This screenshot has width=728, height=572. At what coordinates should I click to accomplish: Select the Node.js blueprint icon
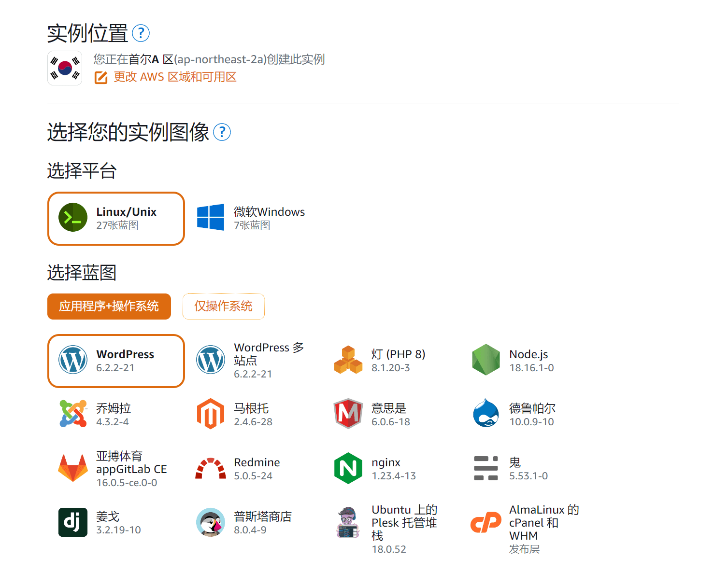pos(486,360)
